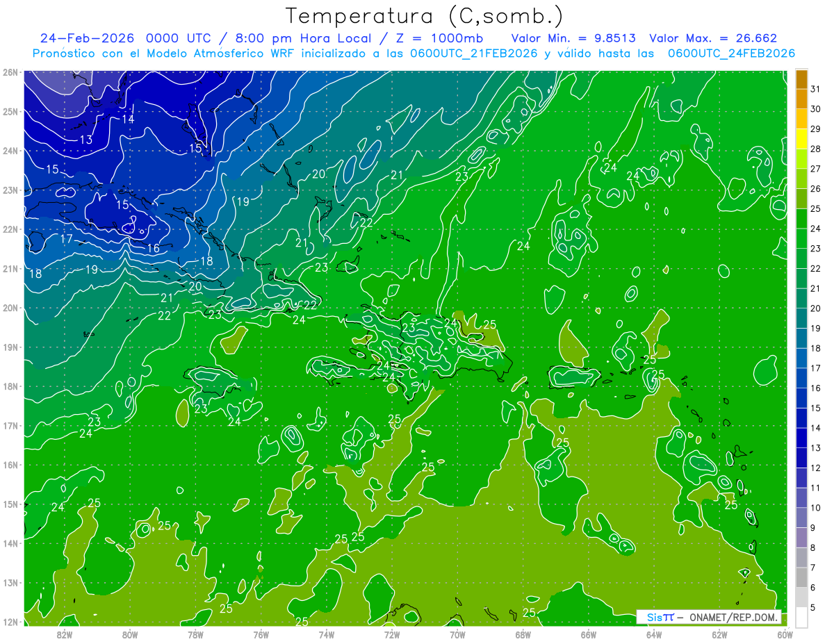Click the 'Temperatura (C,somb.)' chart title
The width and height of the screenshot is (834, 644).
pyautogui.click(x=425, y=15)
